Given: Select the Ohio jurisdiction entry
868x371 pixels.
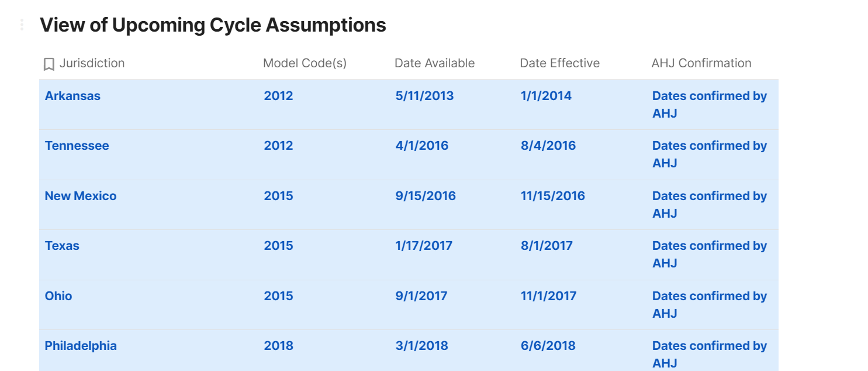Looking at the screenshot, I should point(58,296).
